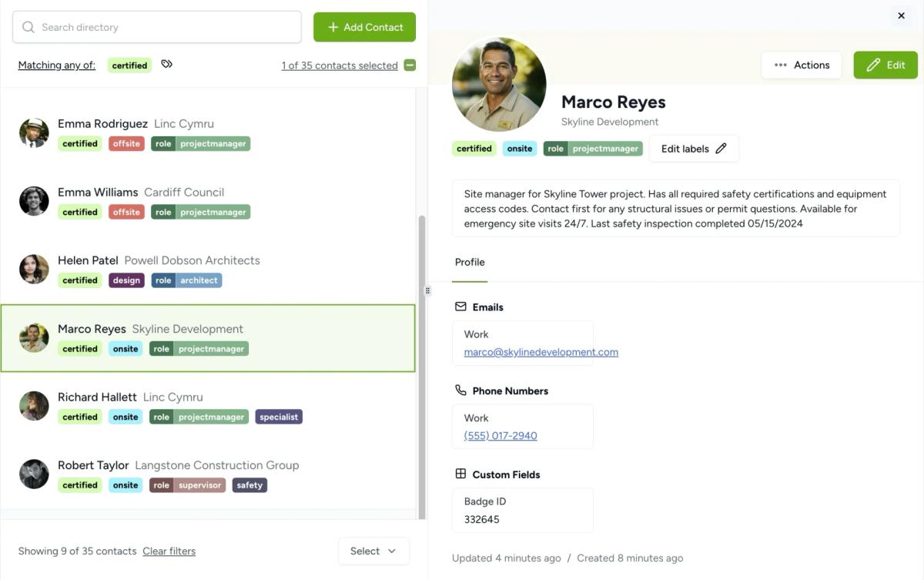Click the tags icon beside the certified filter

click(167, 65)
